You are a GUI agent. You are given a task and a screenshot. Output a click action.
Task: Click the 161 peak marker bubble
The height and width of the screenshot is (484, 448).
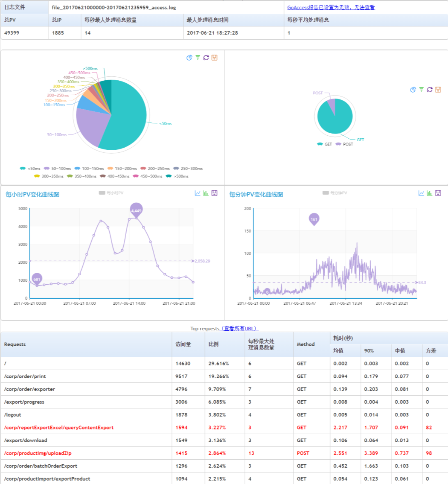click(x=314, y=219)
